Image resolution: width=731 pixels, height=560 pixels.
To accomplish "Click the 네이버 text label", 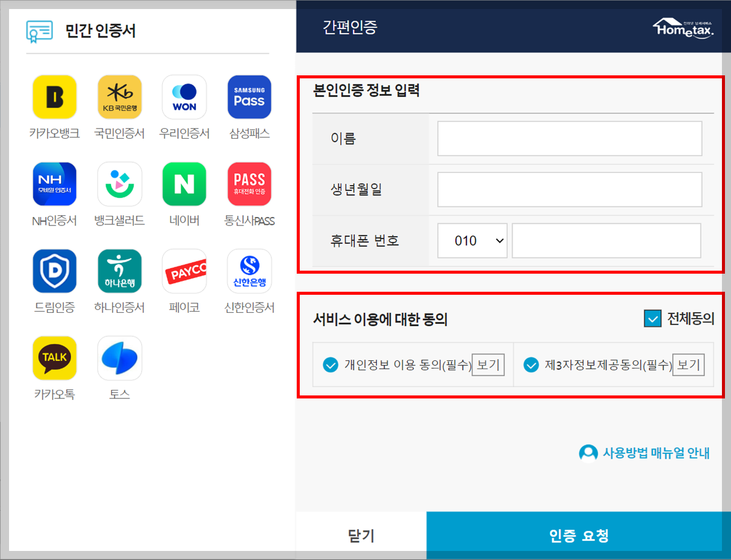I will coord(185,221).
